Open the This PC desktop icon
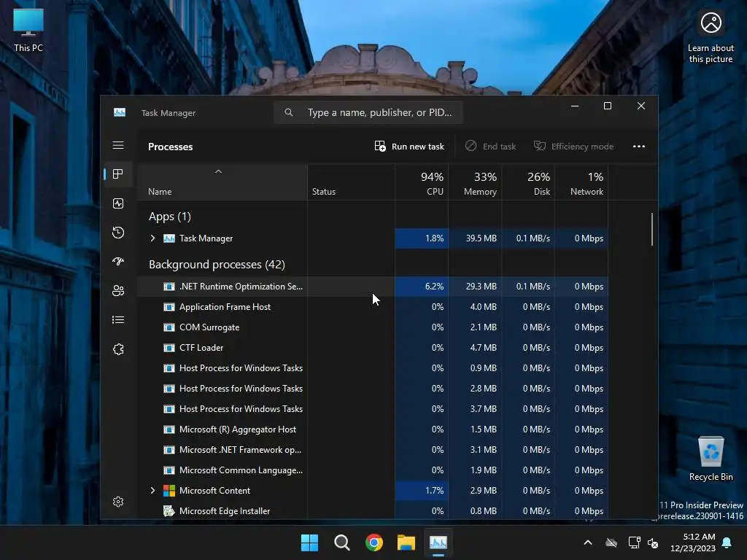 [x=28, y=31]
